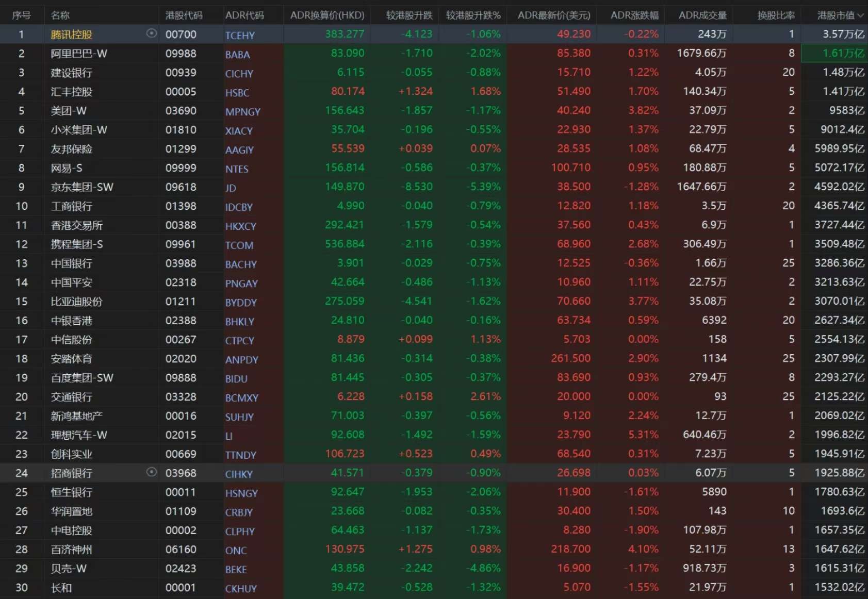Click ADR code CRBJY
The width and height of the screenshot is (868, 599).
click(x=239, y=512)
